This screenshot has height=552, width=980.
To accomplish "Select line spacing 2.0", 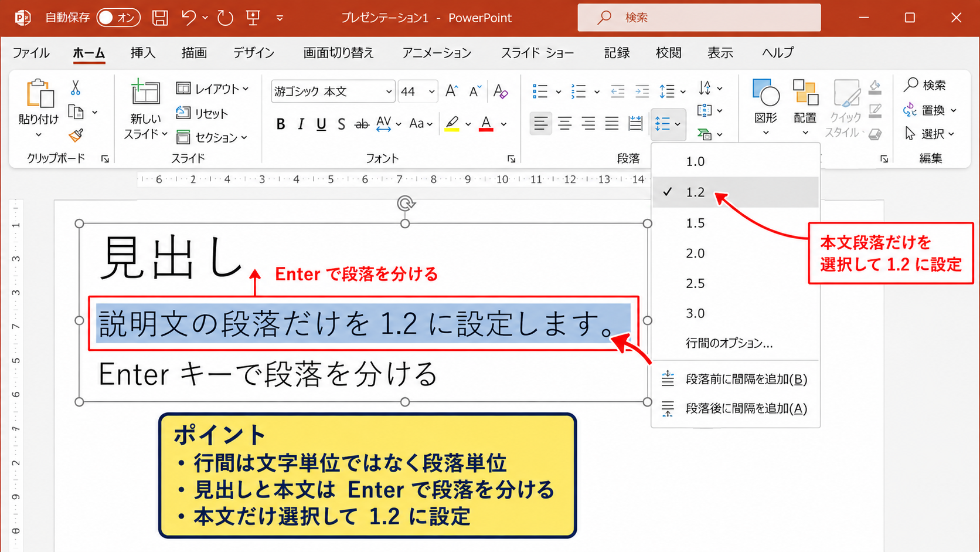I will pyautogui.click(x=736, y=253).
